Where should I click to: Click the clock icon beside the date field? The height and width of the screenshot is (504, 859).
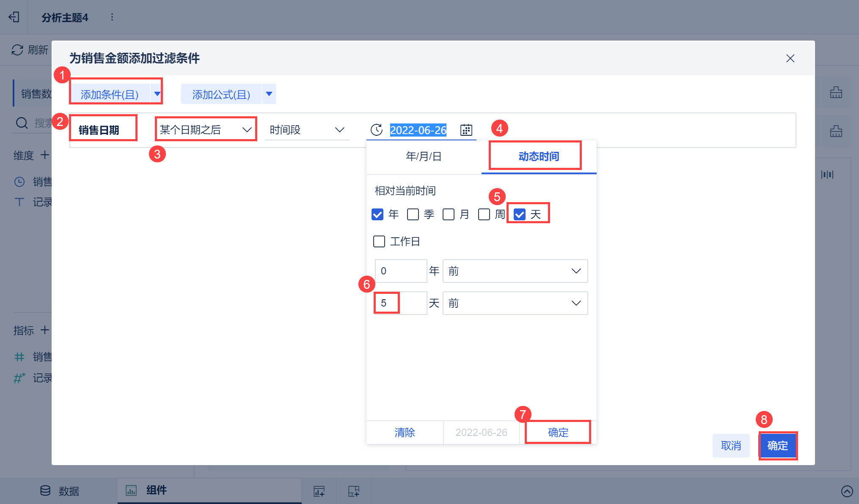click(x=376, y=130)
